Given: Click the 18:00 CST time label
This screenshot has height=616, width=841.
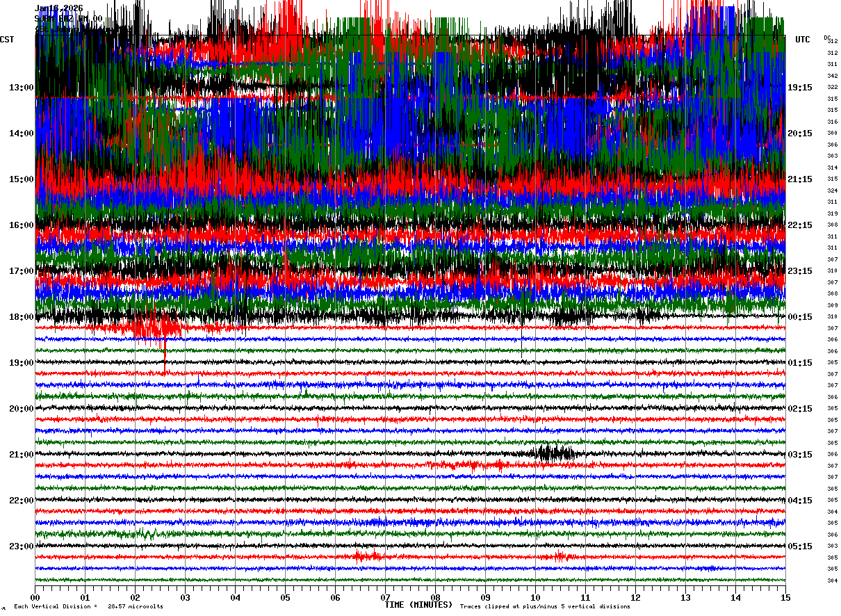Looking at the screenshot, I should point(22,317).
